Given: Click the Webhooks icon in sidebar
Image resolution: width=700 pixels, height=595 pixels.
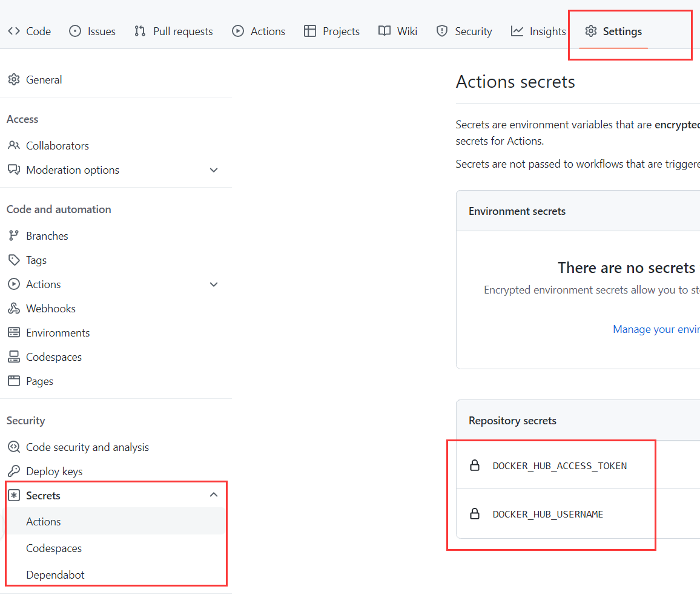Looking at the screenshot, I should tap(13, 309).
